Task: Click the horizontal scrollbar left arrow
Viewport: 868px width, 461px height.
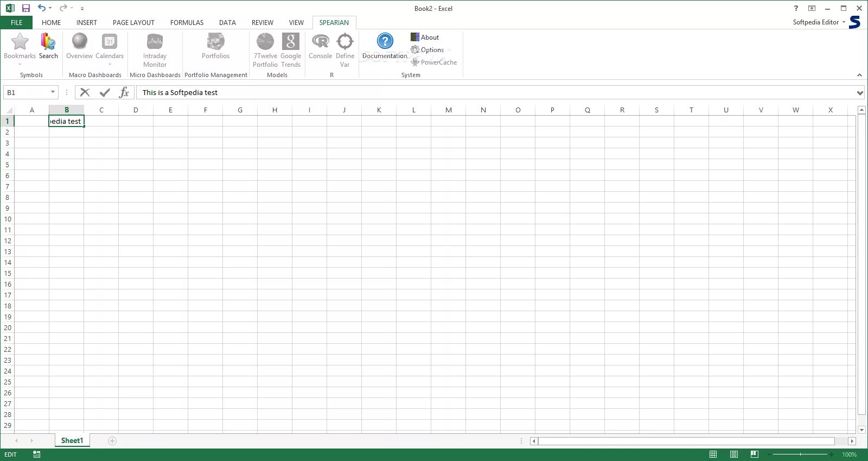Action: click(534, 441)
